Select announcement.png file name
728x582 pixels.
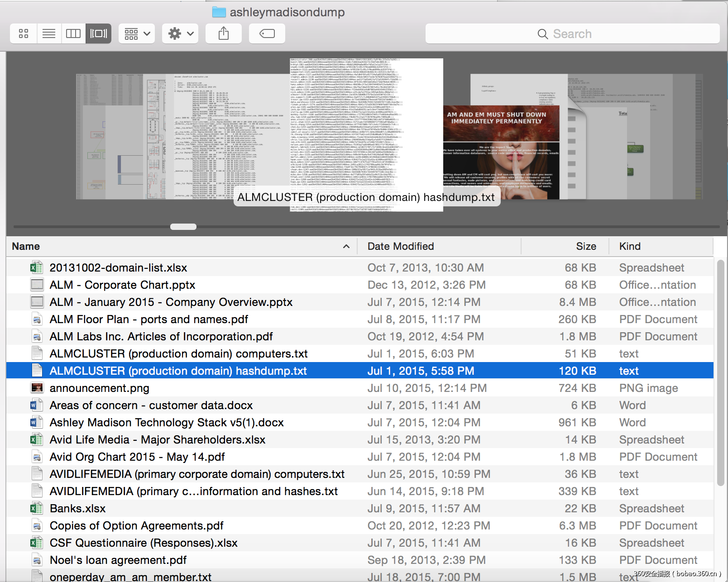click(99, 388)
